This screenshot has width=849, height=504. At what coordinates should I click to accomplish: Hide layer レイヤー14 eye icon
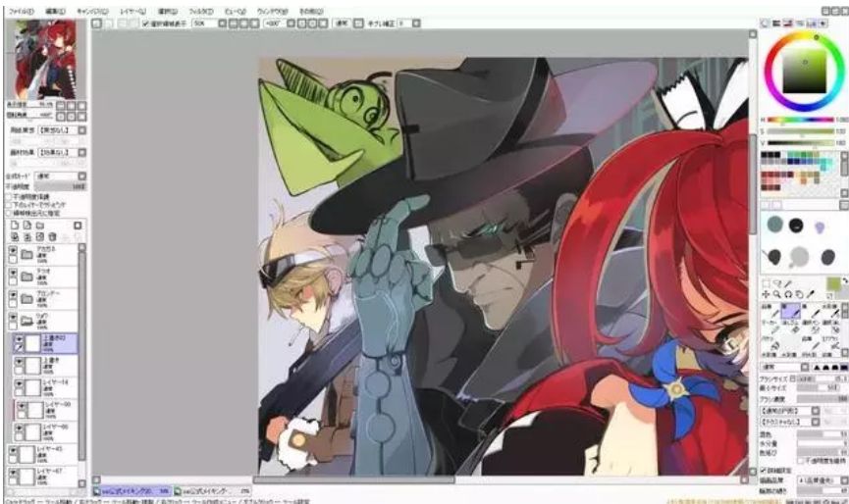click(x=19, y=382)
